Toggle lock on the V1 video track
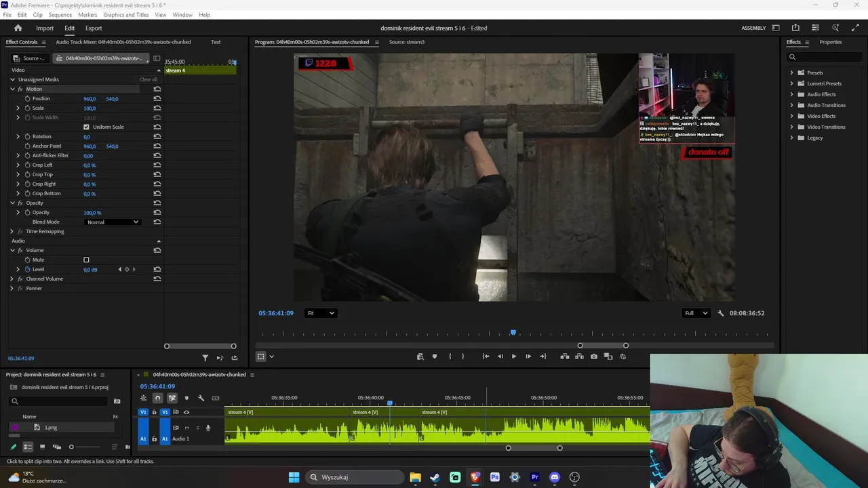 click(x=154, y=412)
